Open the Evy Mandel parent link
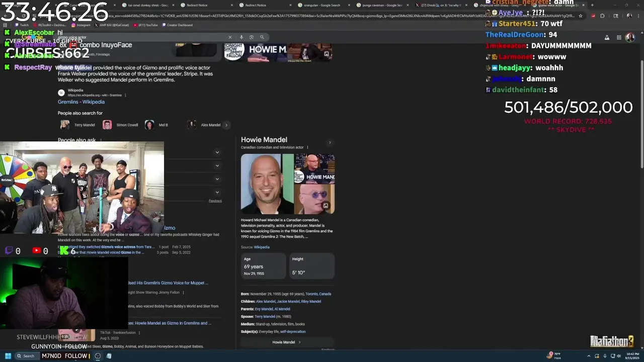 [x=264, y=309]
